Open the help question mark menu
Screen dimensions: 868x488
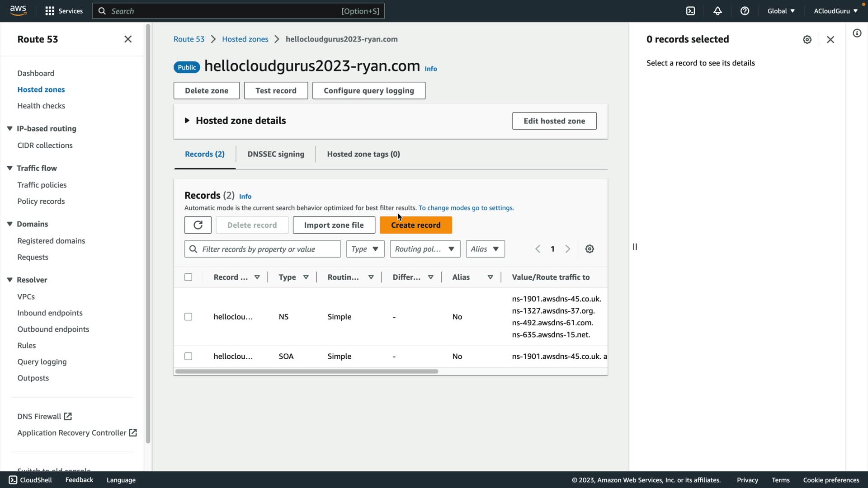745,11
